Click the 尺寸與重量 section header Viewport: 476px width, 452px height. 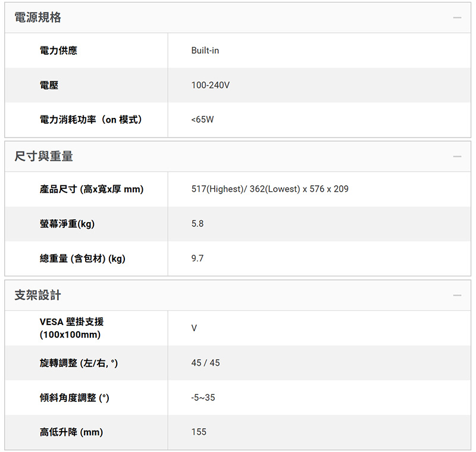click(237, 157)
